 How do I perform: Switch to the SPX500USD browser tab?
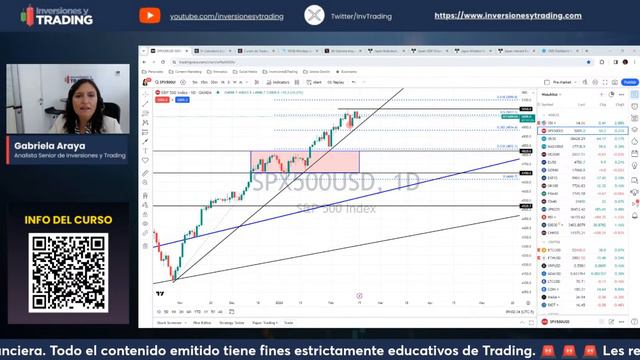pos(168,51)
